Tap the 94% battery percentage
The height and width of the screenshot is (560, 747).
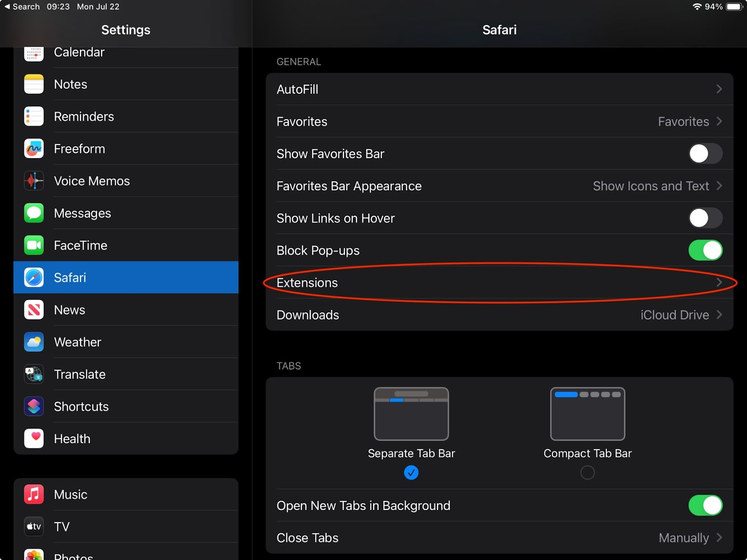coord(713,7)
